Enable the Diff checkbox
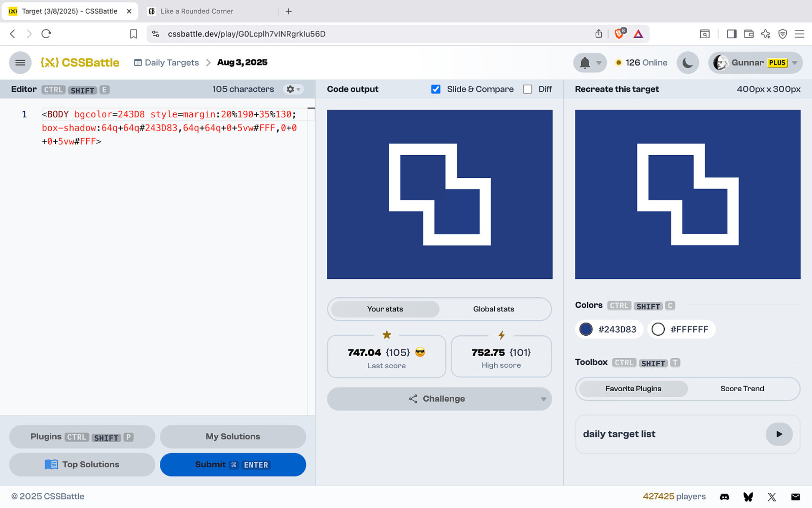This screenshot has width=812, height=508. coord(528,89)
